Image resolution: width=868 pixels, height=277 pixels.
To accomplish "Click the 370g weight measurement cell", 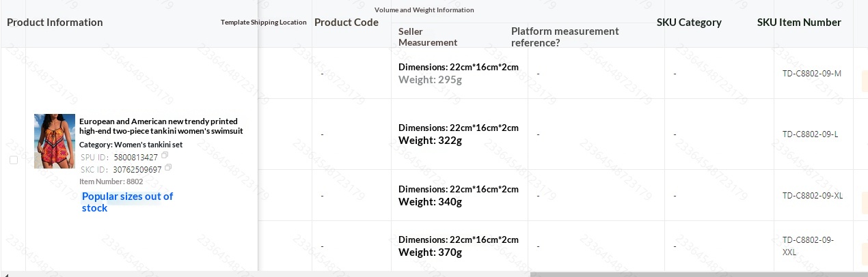I will pos(430,252).
